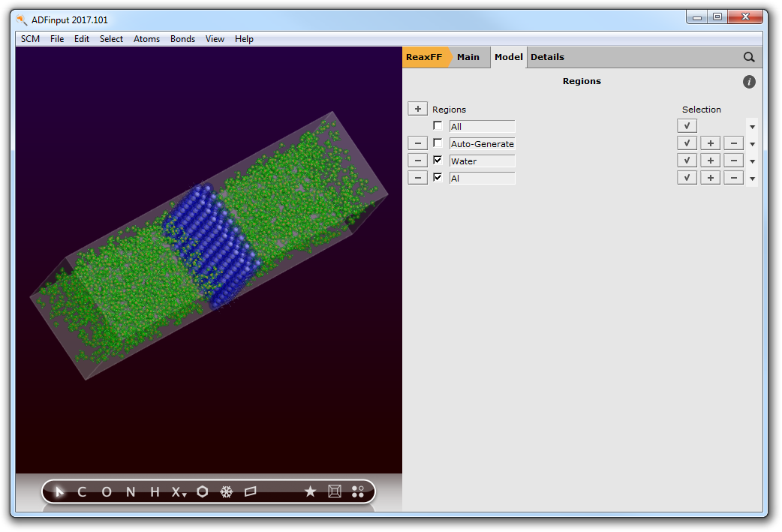Viewport: 782px width, 532px height.
Task: Open the Bonds menu
Action: [182, 39]
